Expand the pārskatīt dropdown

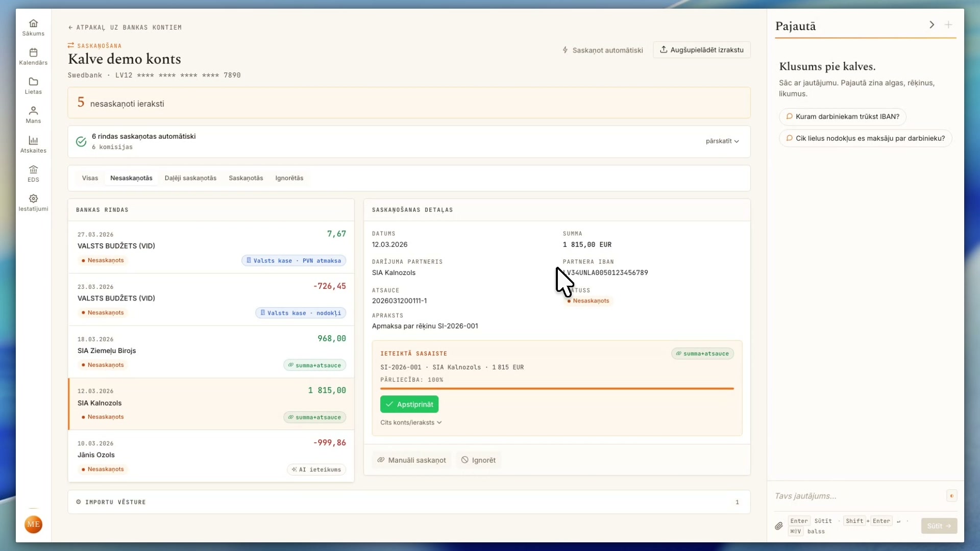pos(722,141)
